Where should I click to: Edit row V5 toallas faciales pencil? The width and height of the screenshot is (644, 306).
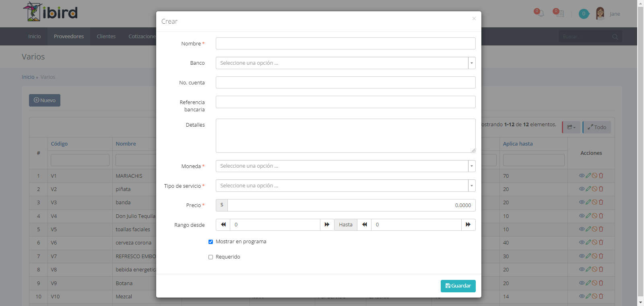click(x=588, y=229)
